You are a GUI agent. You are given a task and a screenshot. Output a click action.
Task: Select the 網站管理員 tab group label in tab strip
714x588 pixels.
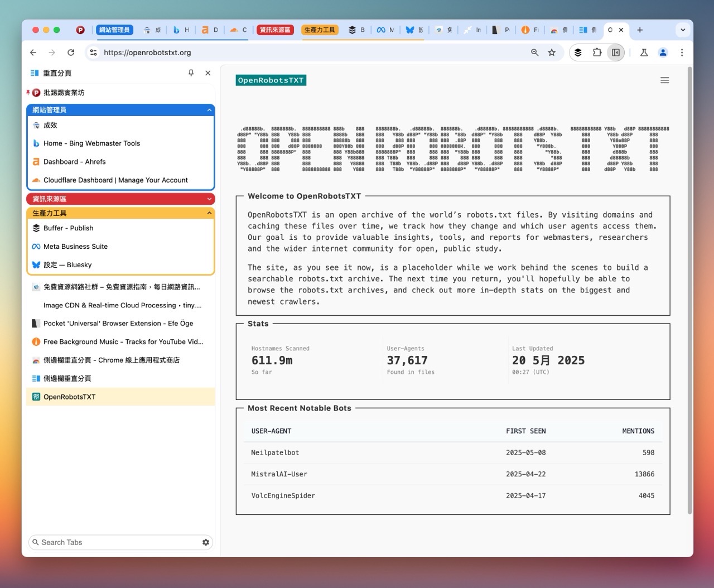point(114,30)
